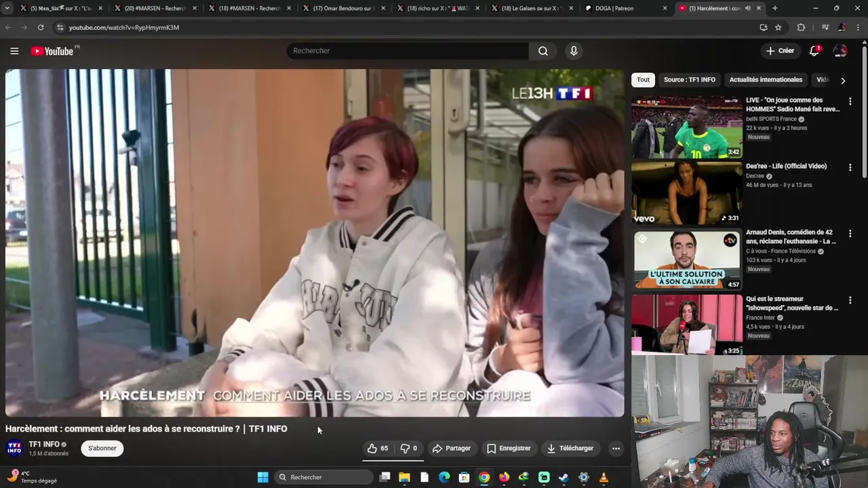Open YouTube account avatar menu
The image size is (868, 488).
point(840,51)
